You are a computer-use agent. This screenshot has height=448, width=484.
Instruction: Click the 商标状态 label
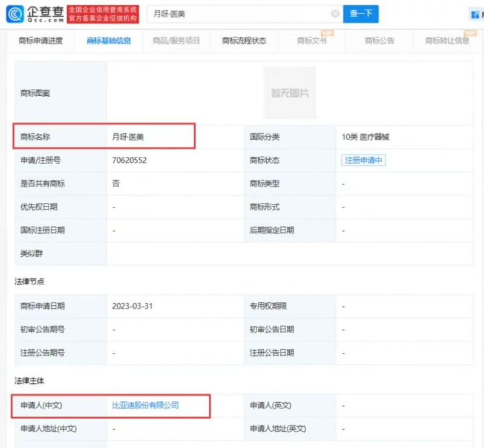pyautogui.click(x=264, y=160)
